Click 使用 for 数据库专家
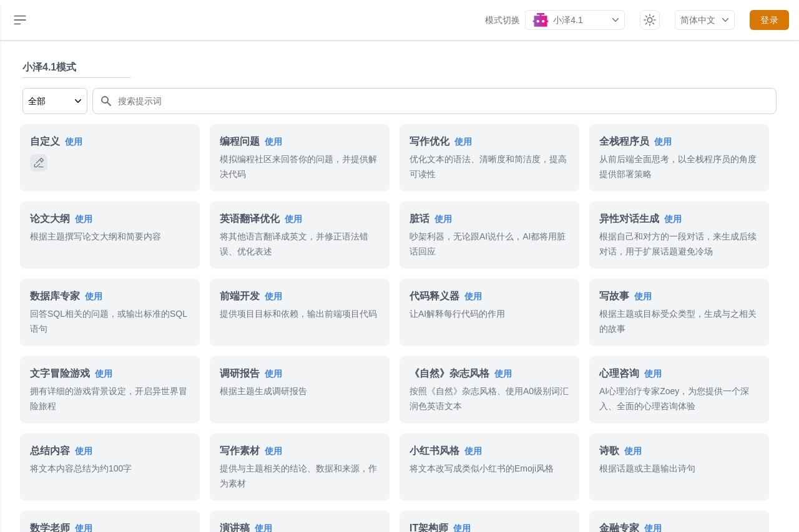799x532 pixels. [x=94, y=296]
